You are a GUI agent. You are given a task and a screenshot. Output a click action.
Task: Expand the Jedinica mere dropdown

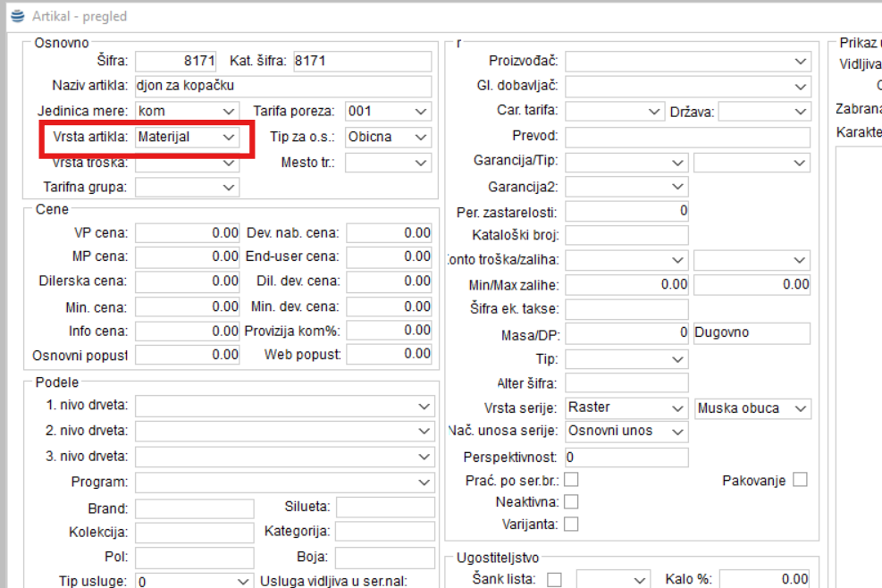coord(229,112)
